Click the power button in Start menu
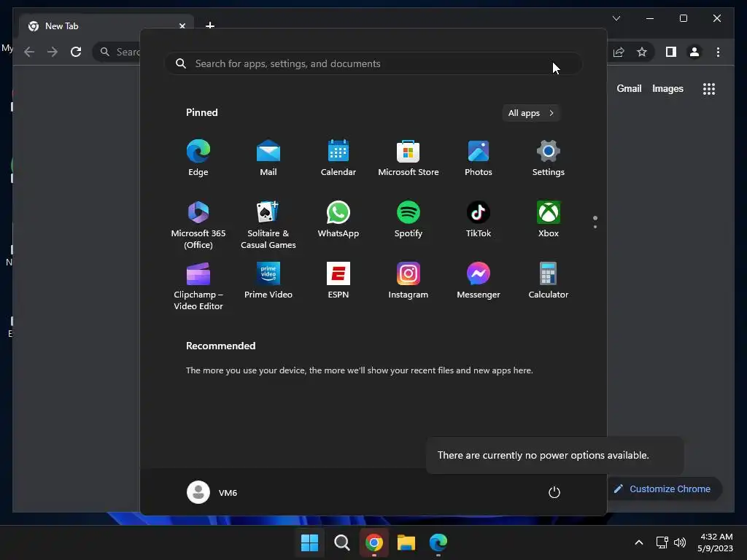 pos(554,492)
